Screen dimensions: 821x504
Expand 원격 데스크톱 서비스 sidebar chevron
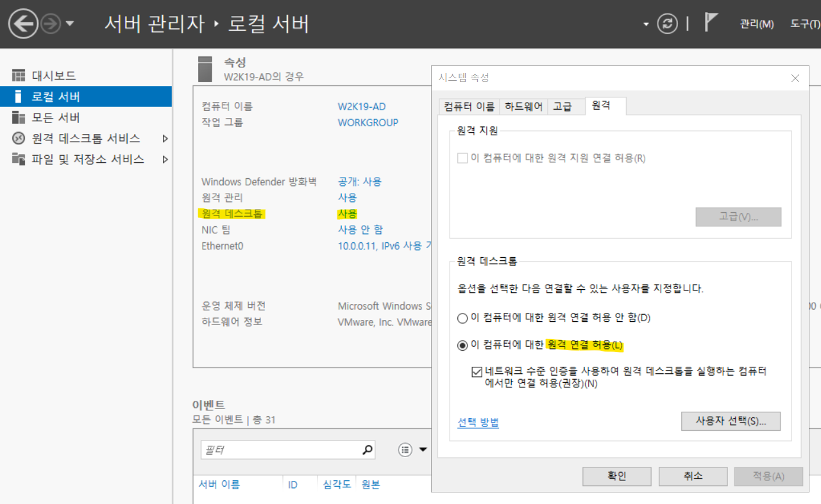165,138
